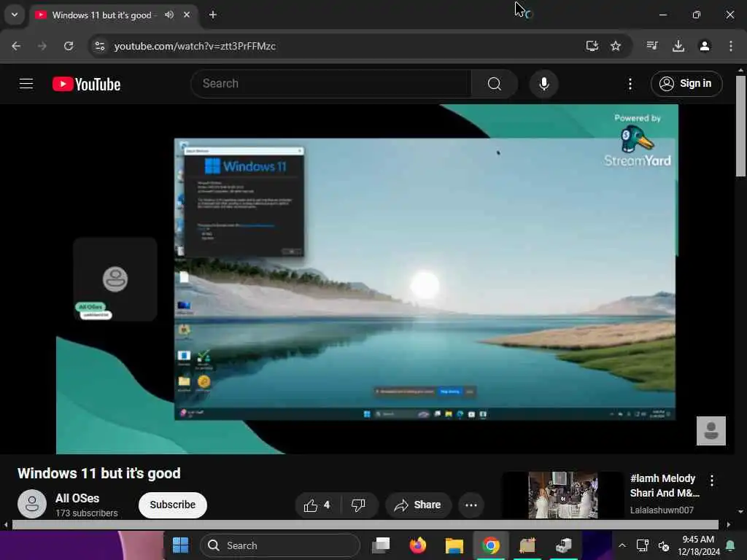Open Chrome downloads
This screenshot has height=560, width=747.
point(678,46)
